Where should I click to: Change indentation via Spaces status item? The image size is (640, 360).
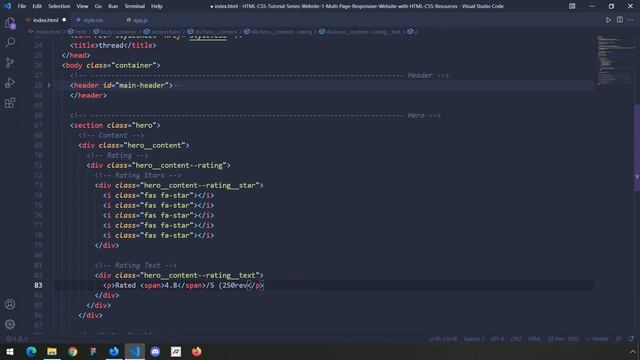473,339
